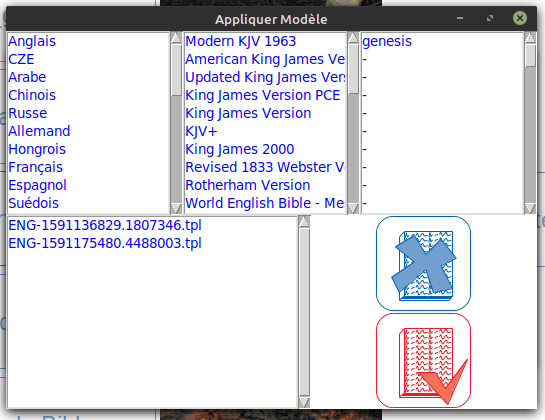Select template ENG-1591175480.4488003.tpl
This screenshot has width=545, height=420.
point(105,243)
